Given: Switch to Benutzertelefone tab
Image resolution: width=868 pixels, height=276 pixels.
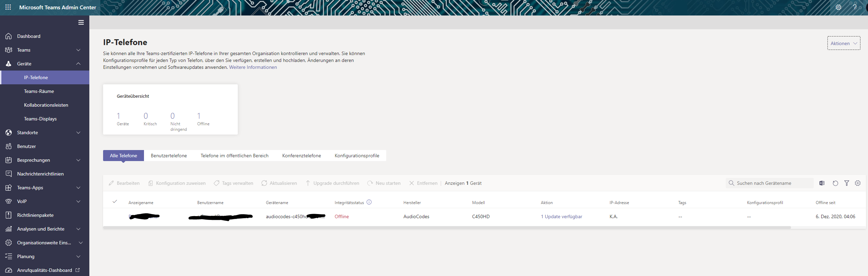Looking at the screenshot, I should tap(169, 156).
